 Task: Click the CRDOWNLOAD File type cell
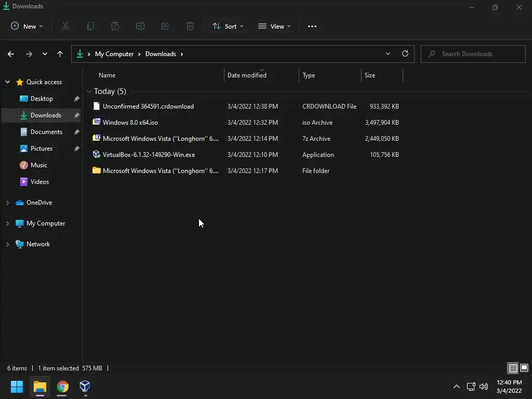tap(329, 106)
